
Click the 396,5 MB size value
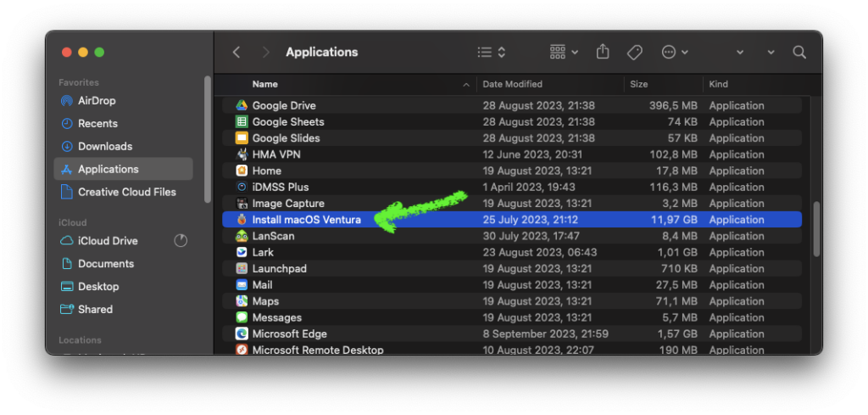coord(673,105)
